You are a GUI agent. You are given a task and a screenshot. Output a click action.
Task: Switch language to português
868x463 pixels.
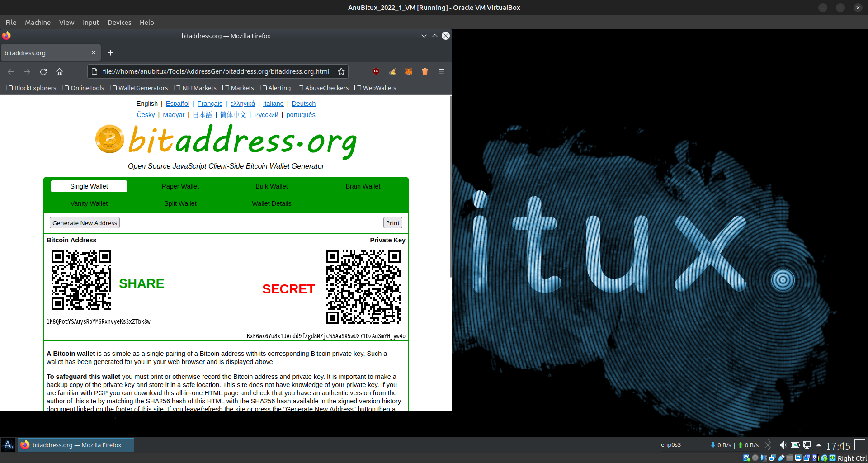301,115
